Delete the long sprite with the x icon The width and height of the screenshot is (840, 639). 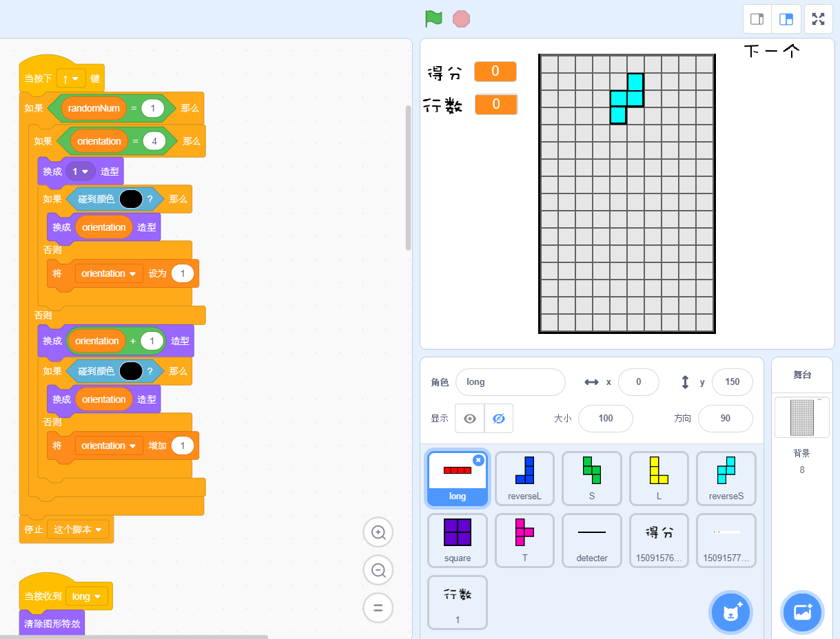[x=478, y=460]
